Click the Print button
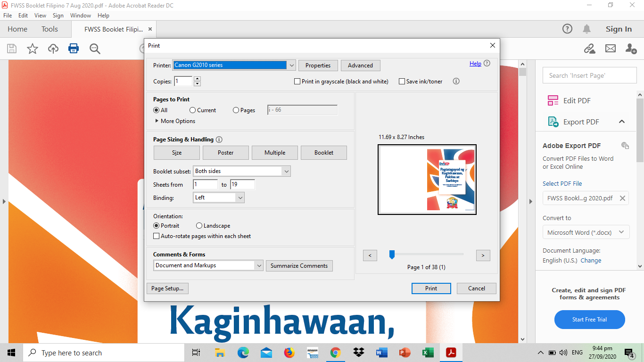 click(x=430, y=288)
